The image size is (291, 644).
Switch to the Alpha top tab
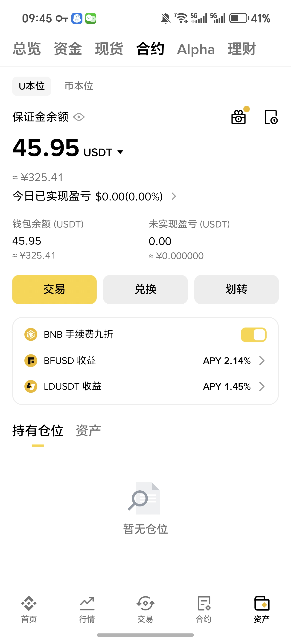point(196,49)
